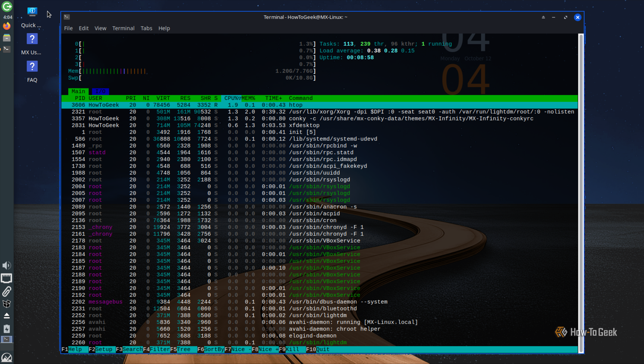
Task: Click the eject removable media icon
Action: pyautogui.click(x=6, y=316)
